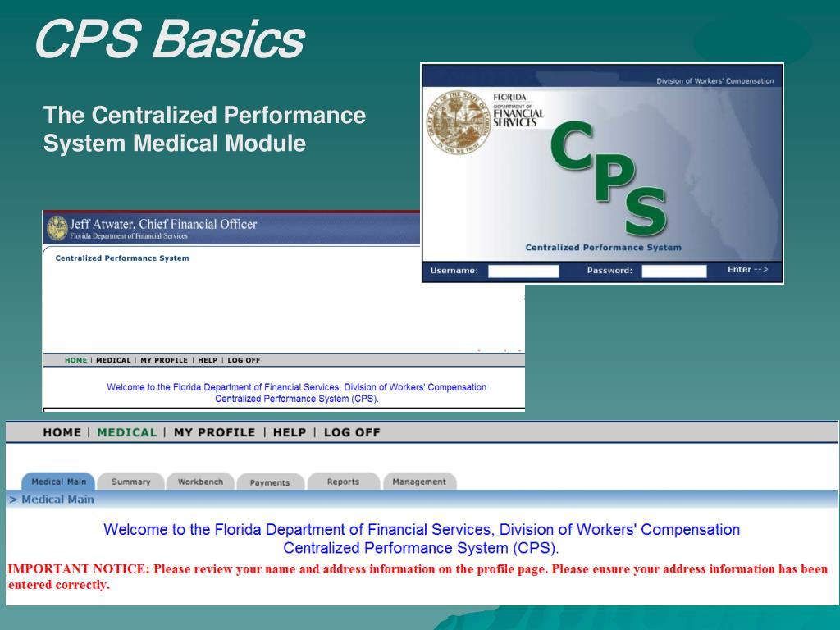Viewport: 840px width, 630px height.
Task: Click the 'CPS Basics' slide title
Action: [169, 39]
